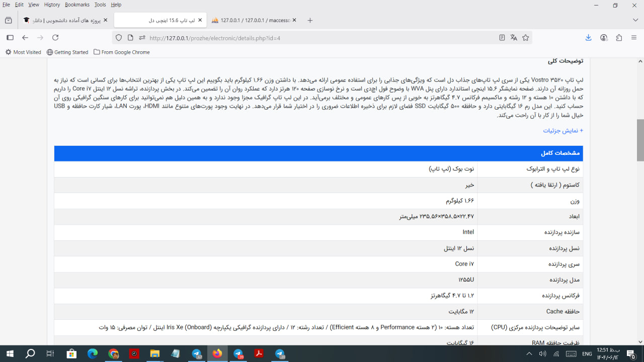This screenshot has height=362, width=644.
Task: Open Help menu
Action: coord(116,5)
